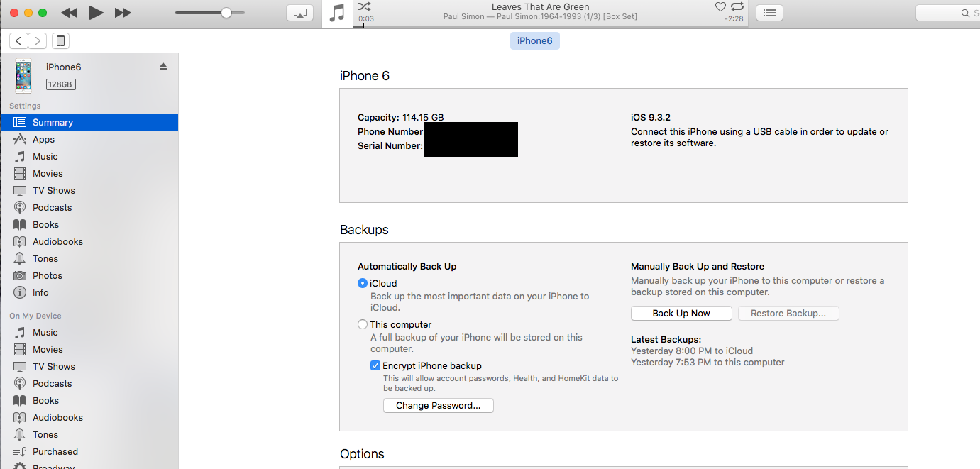Click the music note album art icon
Screen dimensions: 980x469
[338, 13]
